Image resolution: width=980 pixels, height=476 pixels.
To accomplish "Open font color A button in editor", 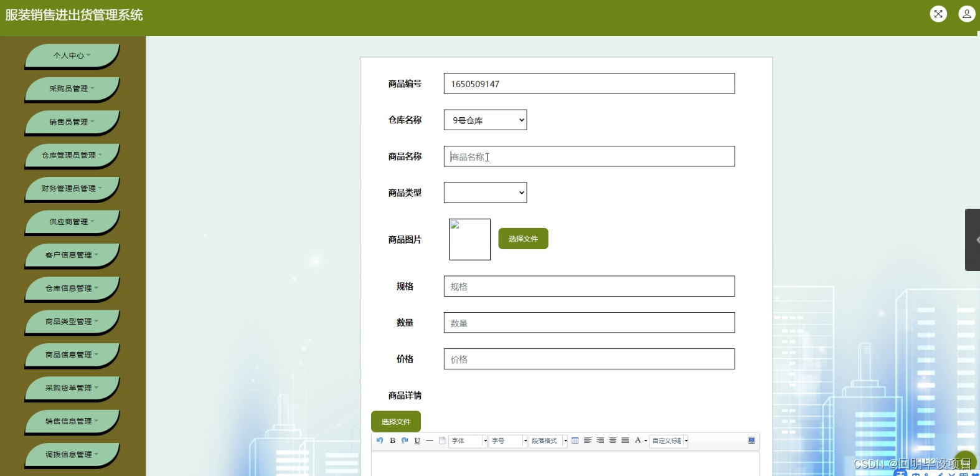I will (638, 440).
